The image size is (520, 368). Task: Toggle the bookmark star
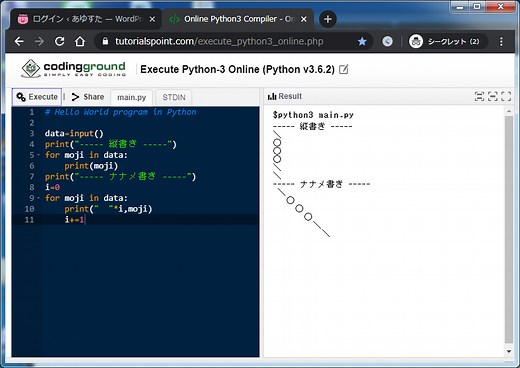pos(362,41)
